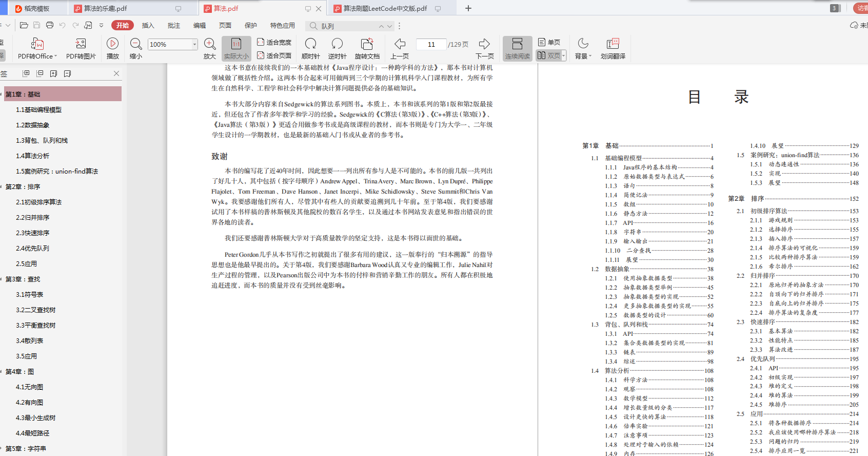Jump to next search result arrow
This screenshot has height=456, width=868.
390,26
